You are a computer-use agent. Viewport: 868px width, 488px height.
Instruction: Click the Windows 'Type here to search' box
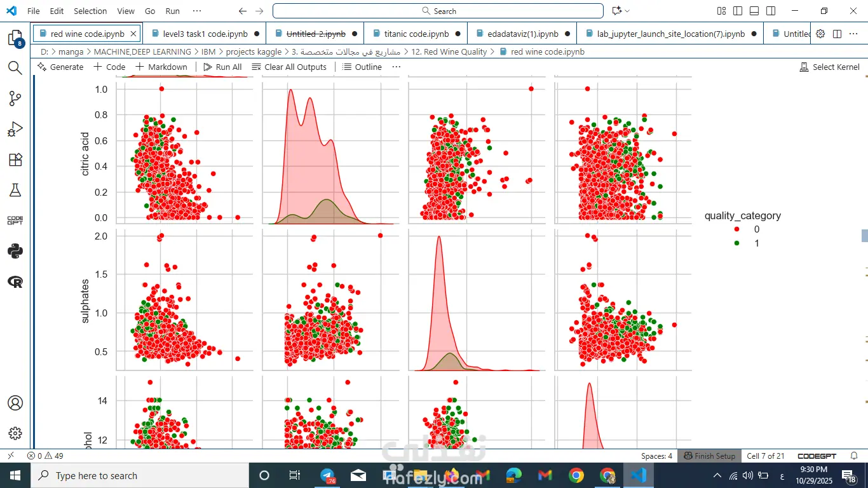click(140, 475)
